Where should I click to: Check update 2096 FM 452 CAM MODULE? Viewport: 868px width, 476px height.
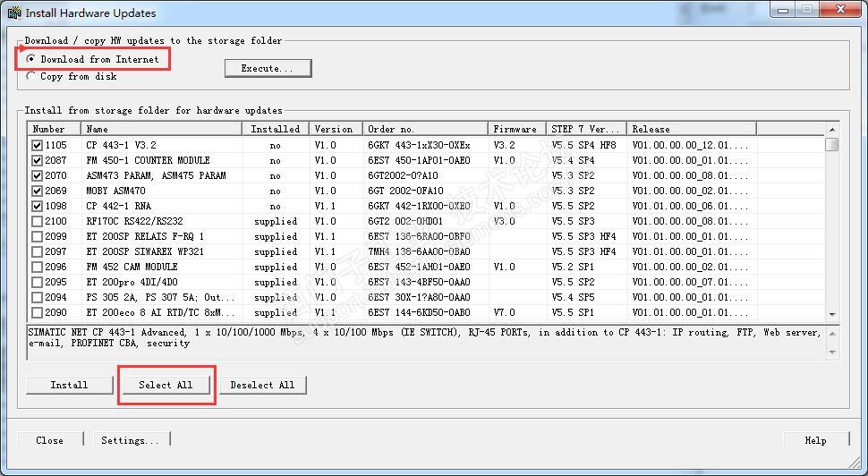[x=37, y=267]
